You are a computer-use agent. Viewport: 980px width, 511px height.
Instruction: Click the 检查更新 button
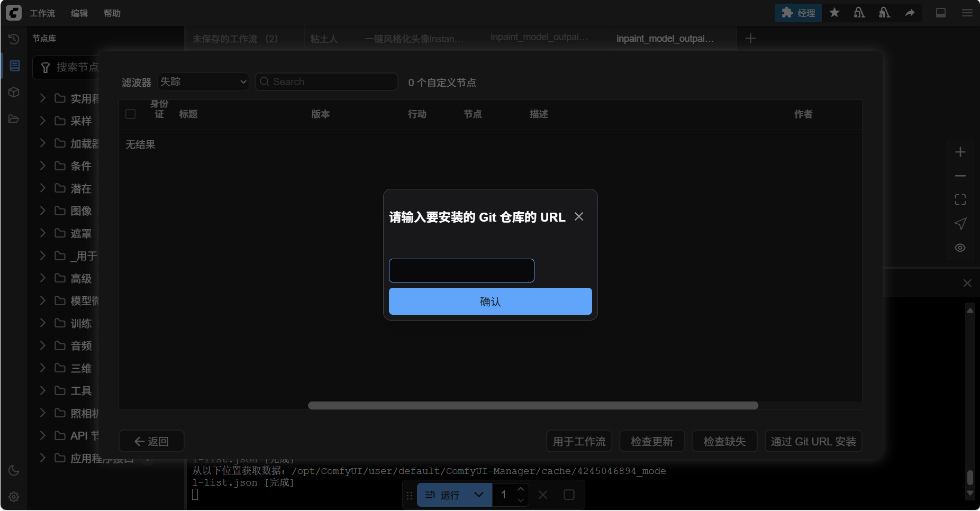point(652,441)
